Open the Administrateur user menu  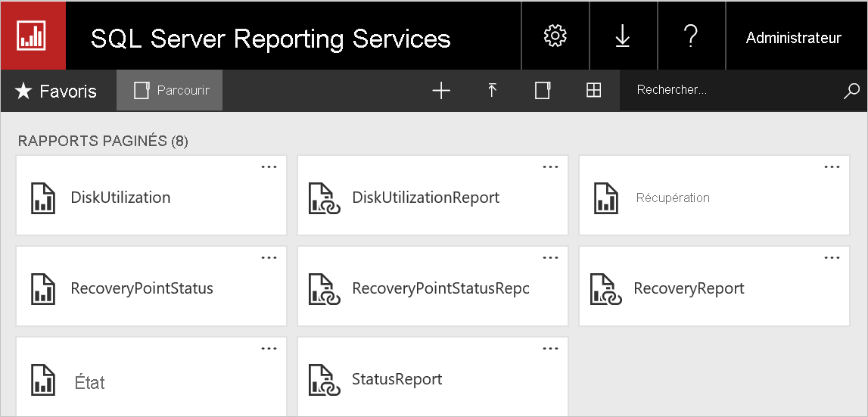click(793, 38)
